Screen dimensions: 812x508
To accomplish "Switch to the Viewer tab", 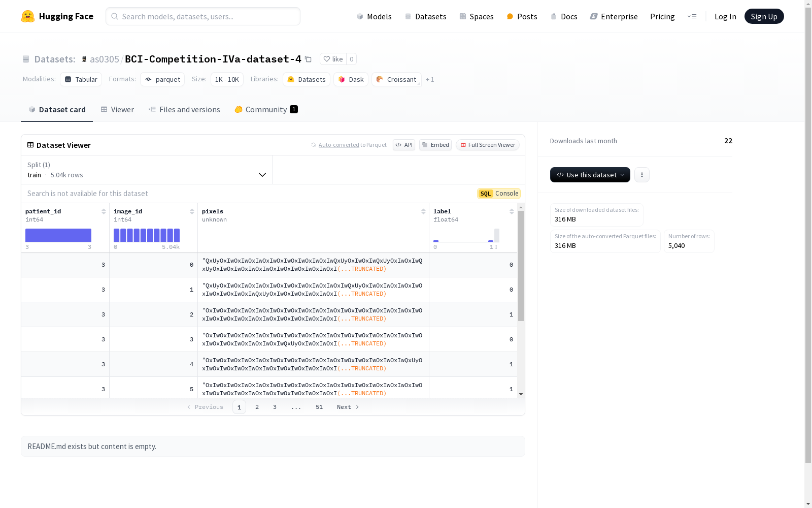I will 117,110.
